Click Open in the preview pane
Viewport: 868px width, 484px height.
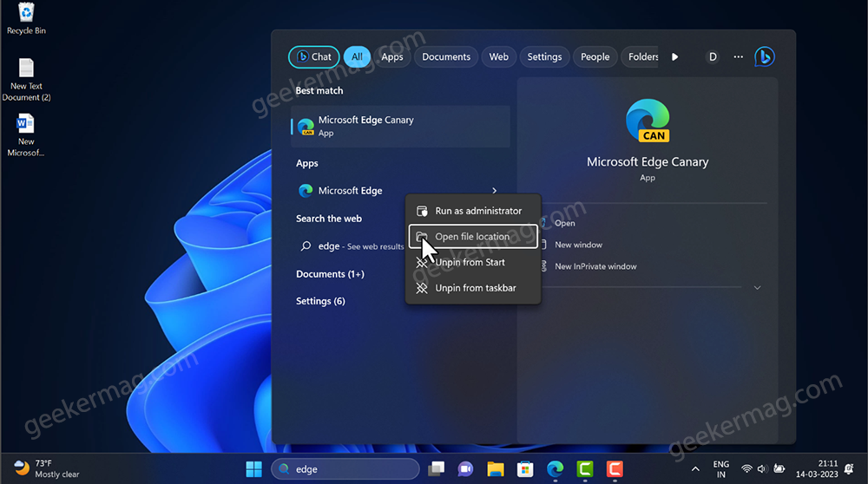click(x=565, y=223)
